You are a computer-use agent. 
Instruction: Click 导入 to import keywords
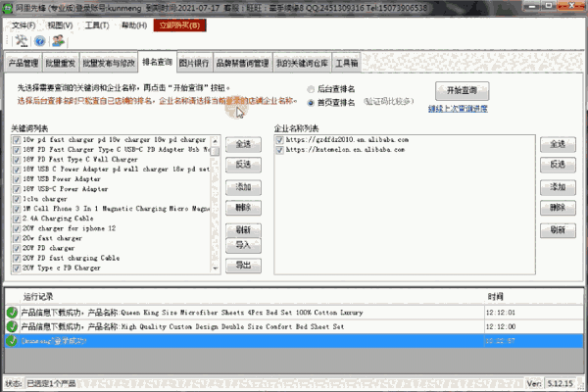[x=243, y=244]
